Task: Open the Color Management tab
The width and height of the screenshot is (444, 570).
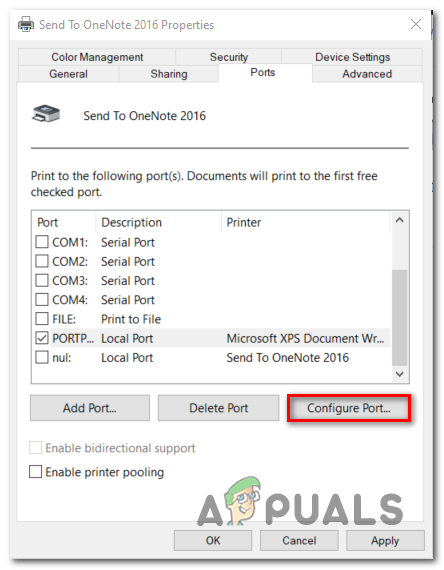Action: point(97,57)
